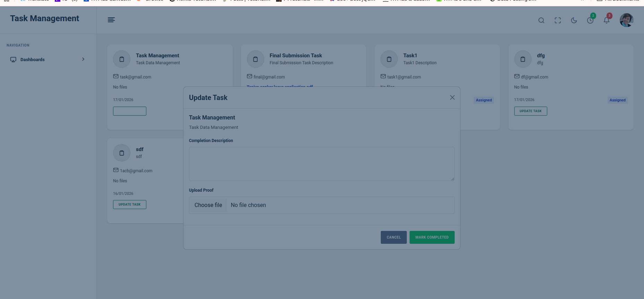Click clipboard icon on Final Submission Task card
Viewport: 644px width, 299px height.
coord(255,59)
